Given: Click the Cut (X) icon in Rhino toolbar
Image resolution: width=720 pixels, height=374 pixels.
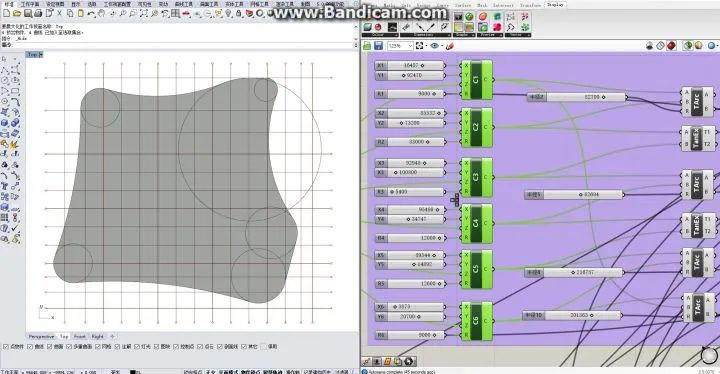Looking at the screenshot, I should coord(59,13).
